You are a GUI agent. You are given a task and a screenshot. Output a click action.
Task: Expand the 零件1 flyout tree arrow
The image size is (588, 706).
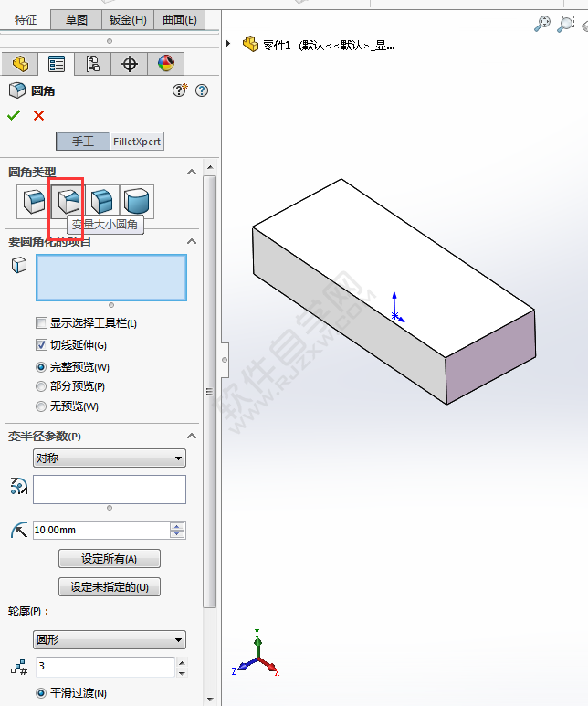click(x=228, y=44)
